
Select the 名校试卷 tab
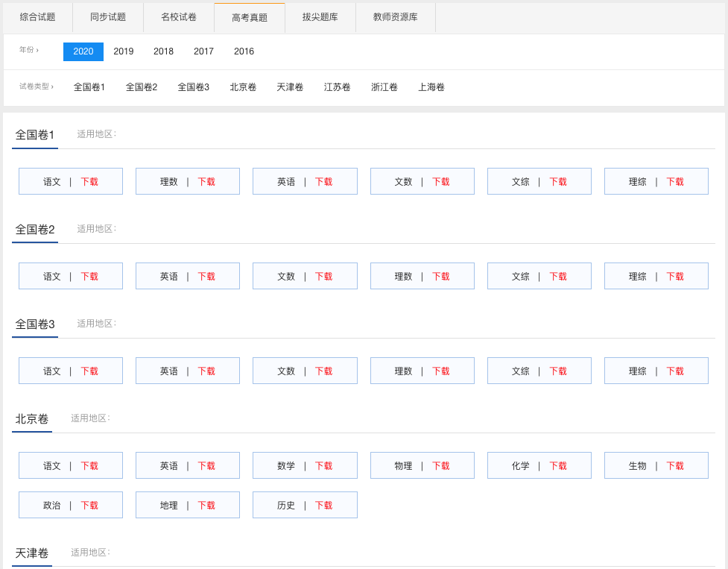click(x=179, y=17)
